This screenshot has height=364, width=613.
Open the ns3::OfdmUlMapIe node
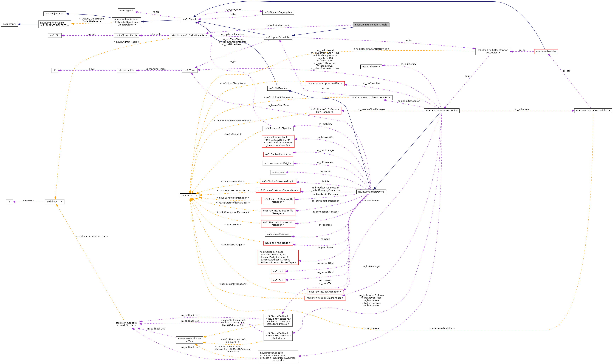[x=126, y=36]
